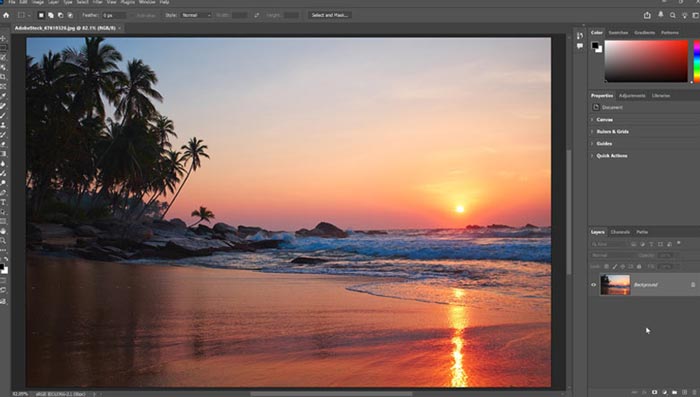Click the Feather input field
Screen dimensions: 700x397
click(114, 15)
